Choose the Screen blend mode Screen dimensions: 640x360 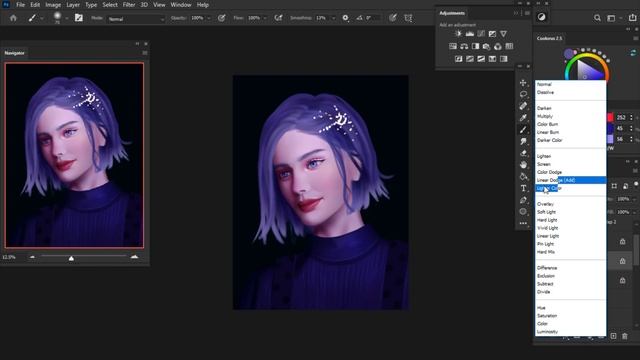[570, 164]
